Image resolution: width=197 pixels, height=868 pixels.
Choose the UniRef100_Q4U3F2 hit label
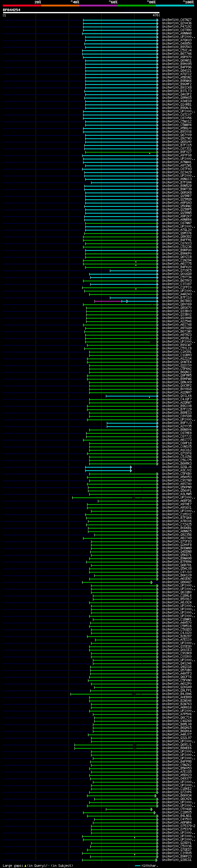(x=176, y=94)
